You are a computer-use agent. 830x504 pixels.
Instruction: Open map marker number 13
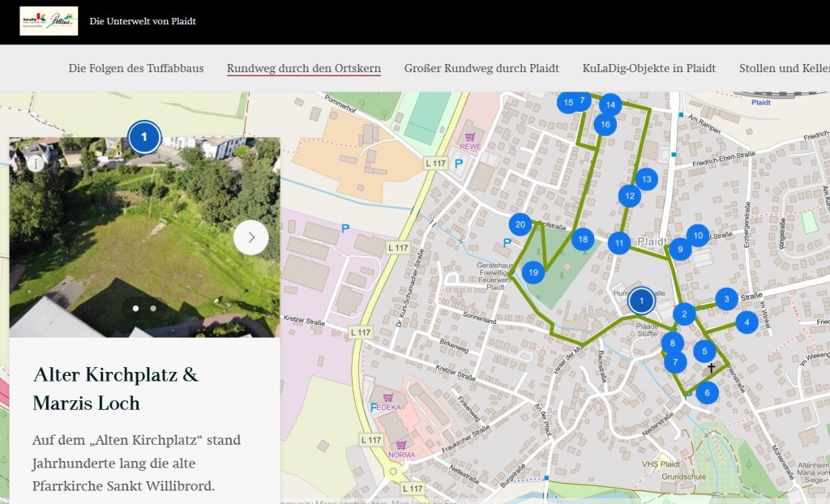(x=646, y=179)
